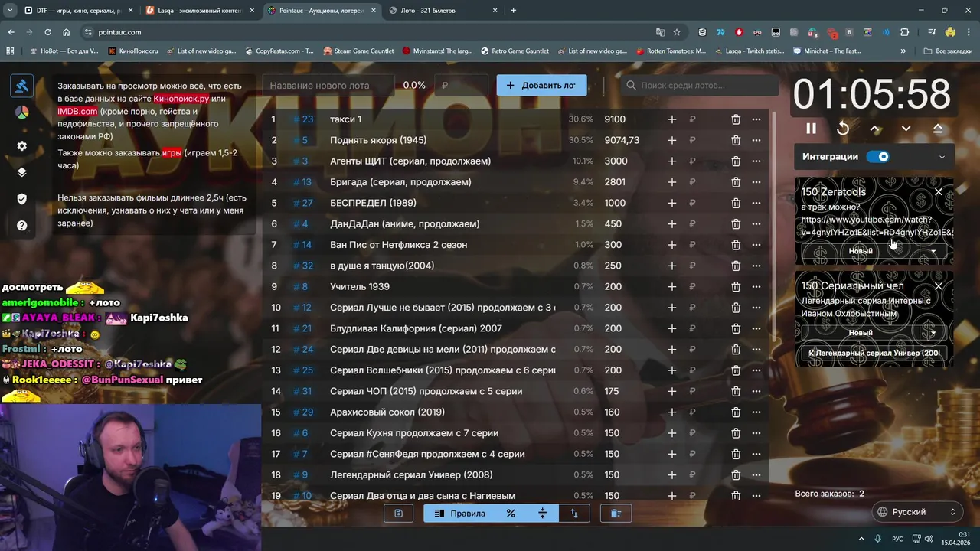Toggle the Интеграции switch

coord(878,157)
